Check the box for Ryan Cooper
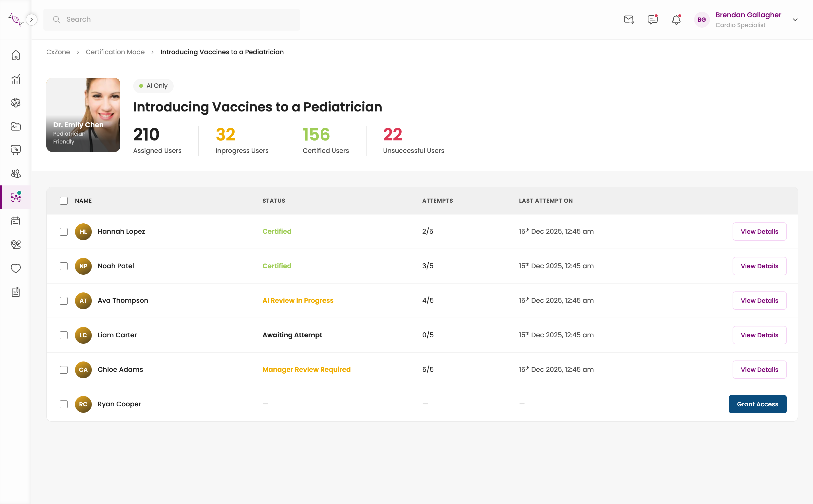Viewport: 813px width, 504px height. (x=63, y=404)
